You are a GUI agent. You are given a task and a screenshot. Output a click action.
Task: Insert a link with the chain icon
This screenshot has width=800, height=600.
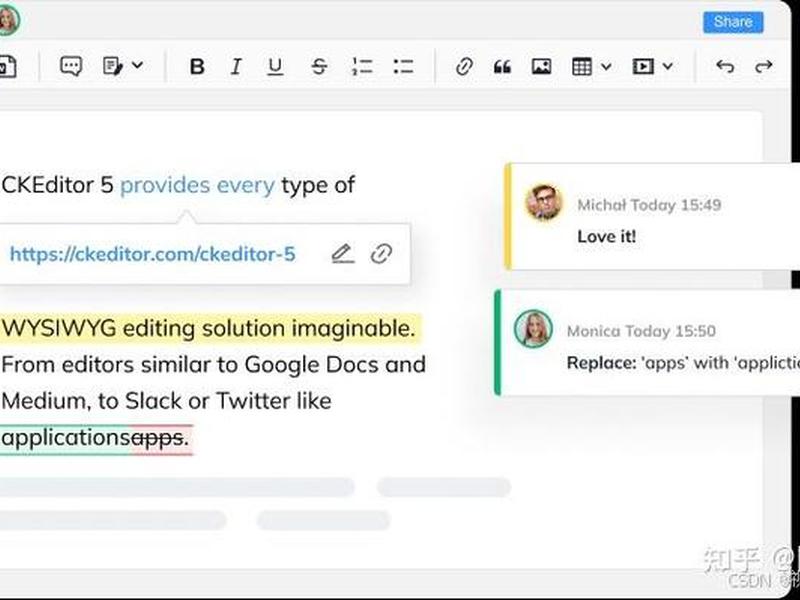(464, 67)
